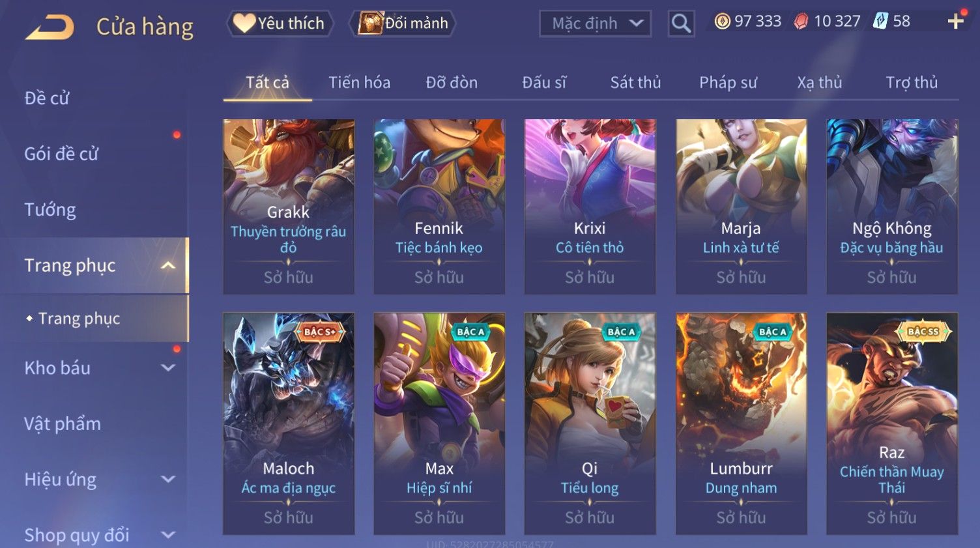980x548 pixels.
Task: Open the search magnifier icon
Action: pyautogui.click(x=681, y=23)
